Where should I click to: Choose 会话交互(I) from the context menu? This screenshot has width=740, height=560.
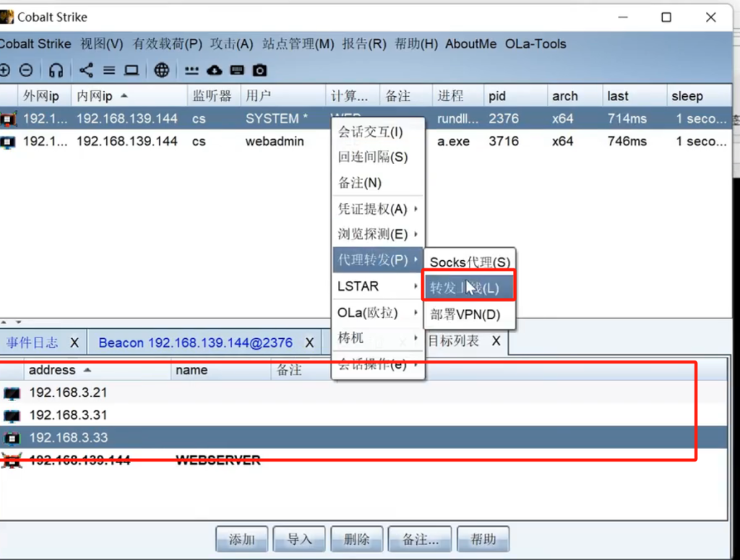click(x=377, y=132)
